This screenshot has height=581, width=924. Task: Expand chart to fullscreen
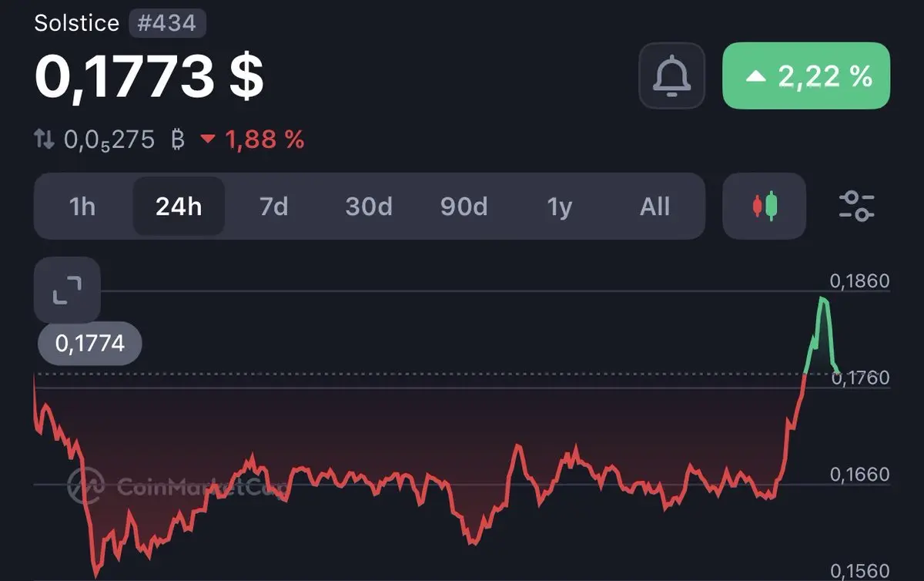67,290
